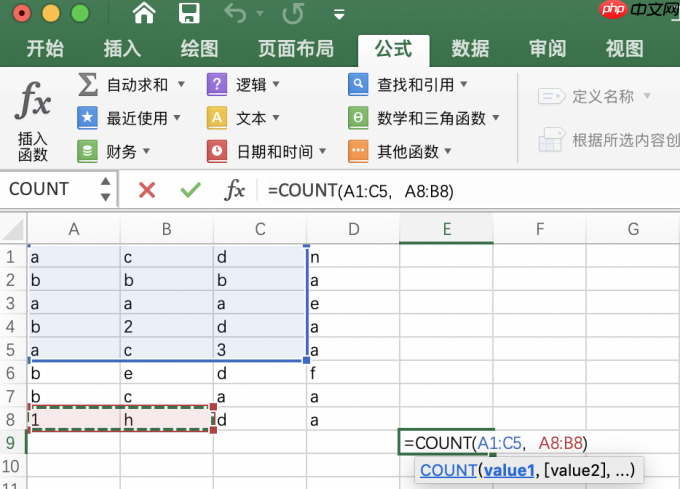Click the Logical functions purple question icon
The height and width of the screenshot is (489, 680).
tap(217, 84)
